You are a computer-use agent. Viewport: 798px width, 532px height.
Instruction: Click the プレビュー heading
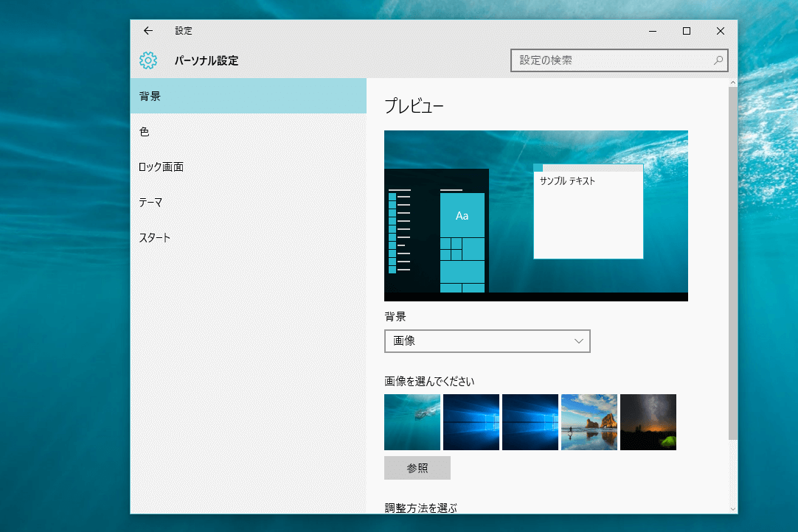[x=414, y=106]
